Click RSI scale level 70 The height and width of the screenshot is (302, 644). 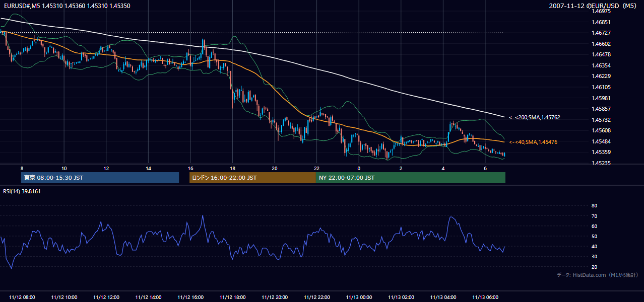(594, 216)
